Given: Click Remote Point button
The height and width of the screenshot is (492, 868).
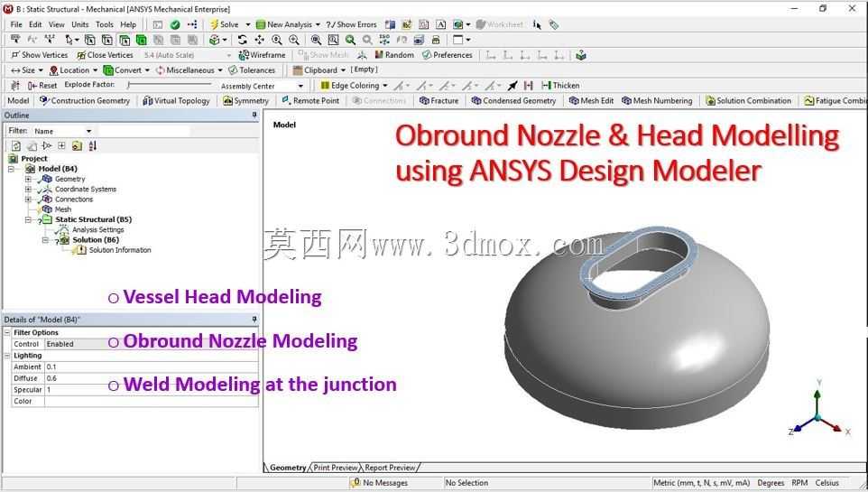Looking at the screenshot, I should tap(310, 100).
